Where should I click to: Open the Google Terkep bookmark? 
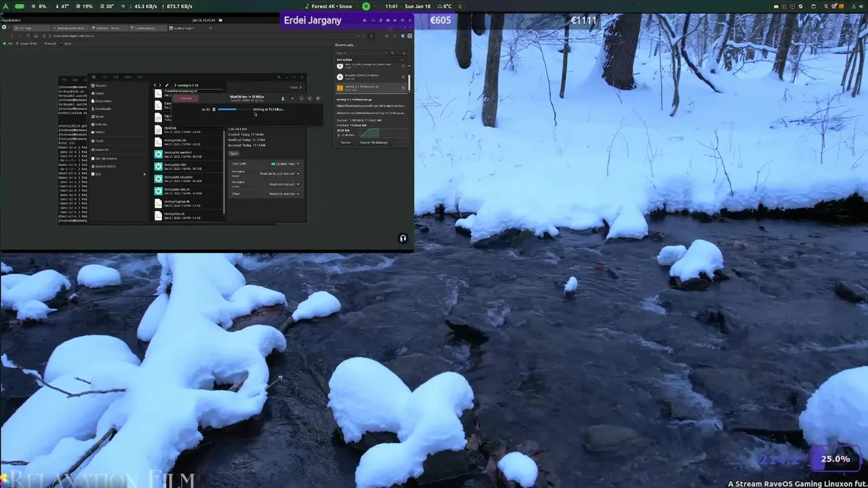(x=26, y=43)
